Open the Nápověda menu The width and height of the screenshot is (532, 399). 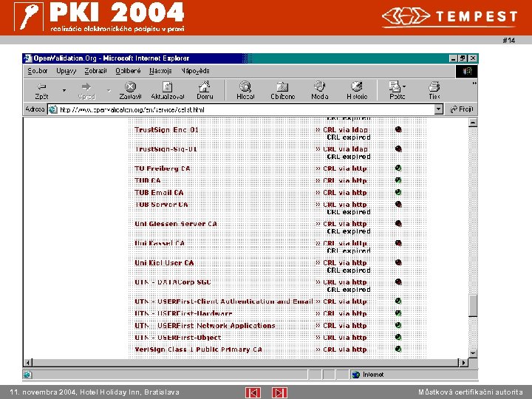[195, 71]
